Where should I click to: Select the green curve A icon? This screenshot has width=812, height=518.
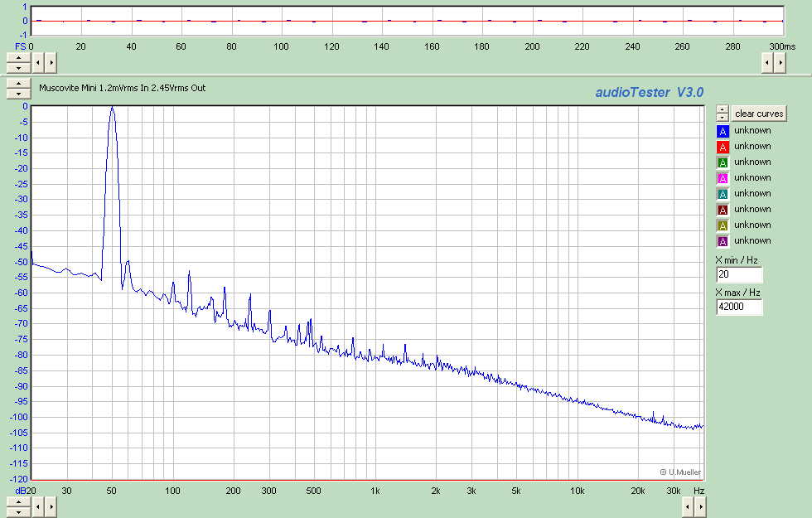pos(723,162)
